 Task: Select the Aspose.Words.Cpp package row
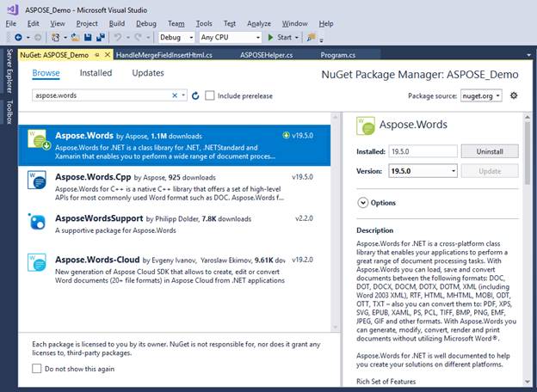point(175,187)
